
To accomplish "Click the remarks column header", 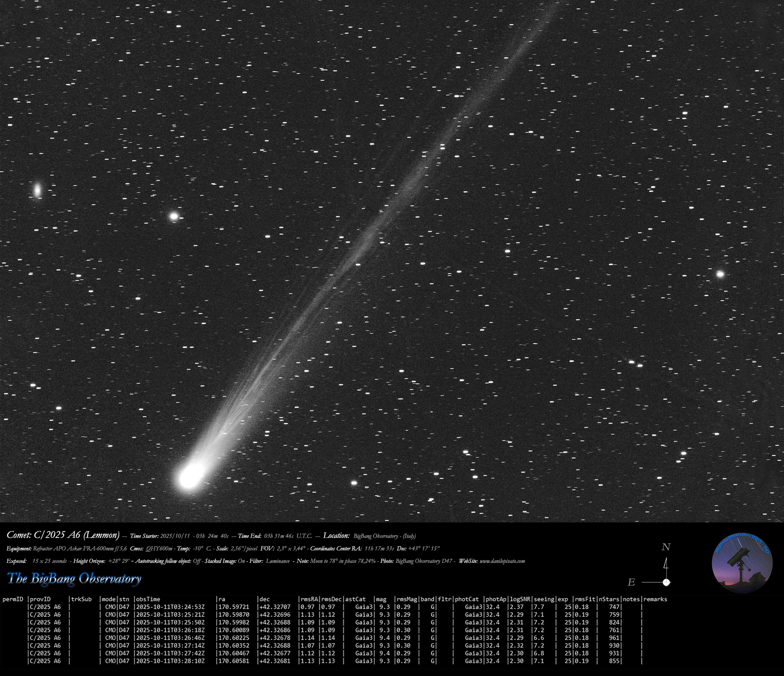I will 655,599.
